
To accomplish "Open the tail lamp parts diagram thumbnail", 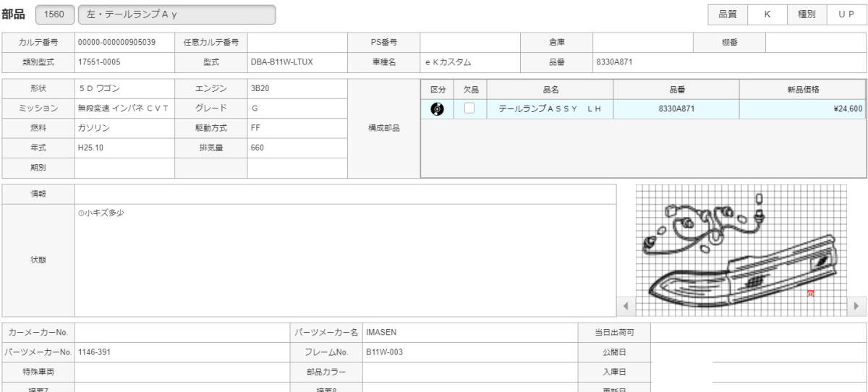I will [x=741, y=250].
